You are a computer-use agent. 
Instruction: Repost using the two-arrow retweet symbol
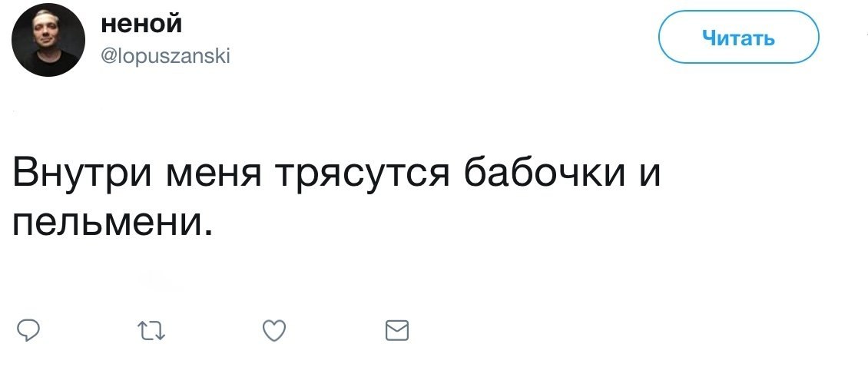151,331
